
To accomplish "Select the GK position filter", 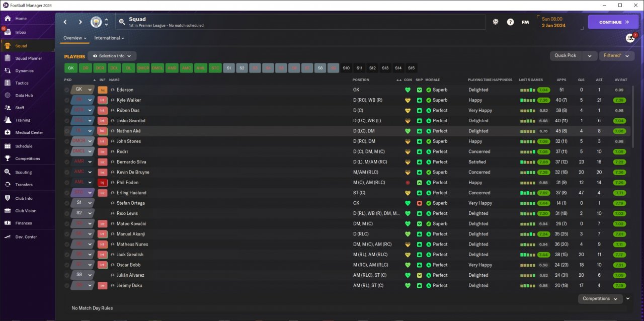I will pyautogui.click(x=71, y=68).
